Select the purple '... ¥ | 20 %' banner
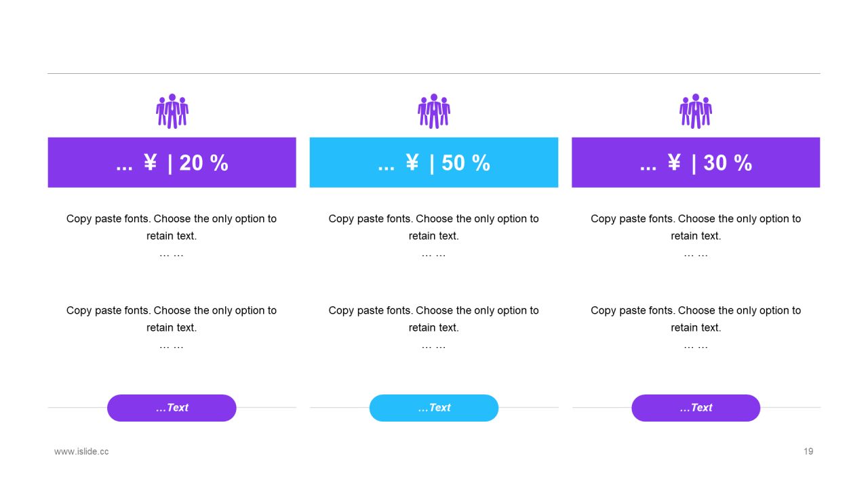 click(172, 163)
